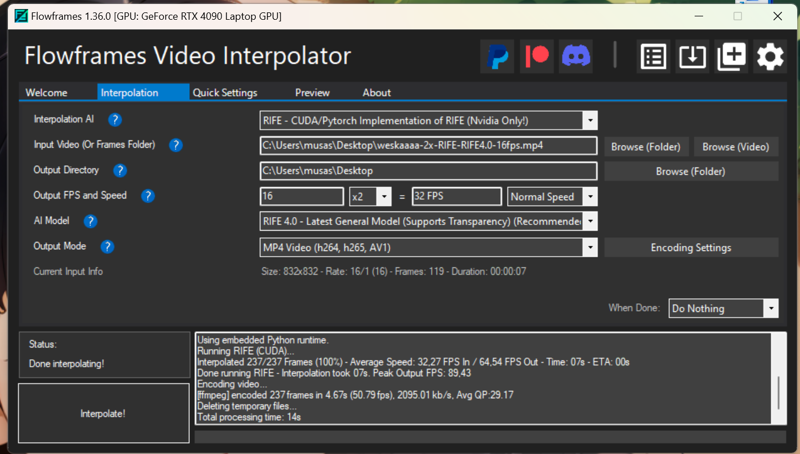Start with the Interpolate! button
Screen dimensions: 800x454
104,413
